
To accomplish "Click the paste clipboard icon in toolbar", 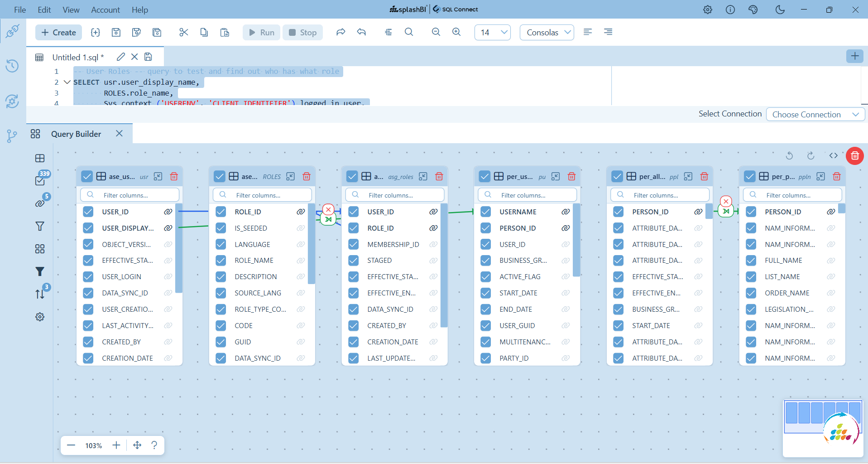I will [225, 32].
